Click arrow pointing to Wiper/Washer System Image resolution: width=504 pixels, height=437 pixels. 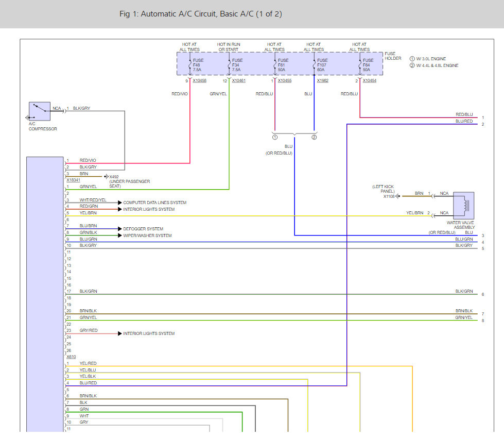[x=120, y=236]
